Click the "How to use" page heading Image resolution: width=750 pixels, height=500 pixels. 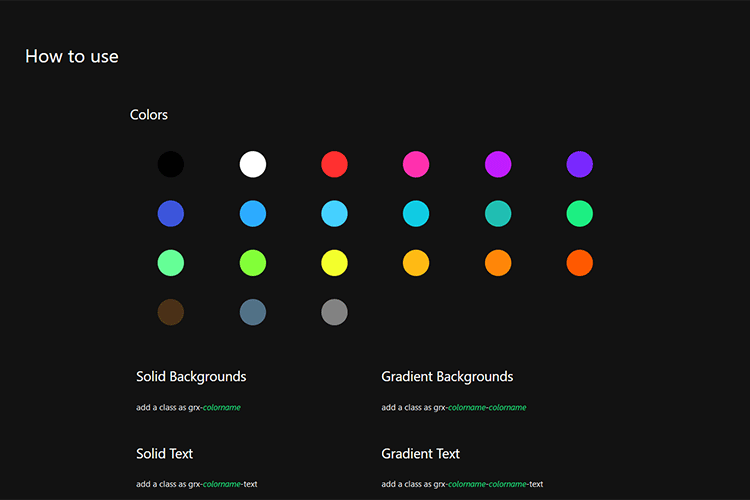click(72, 56)
